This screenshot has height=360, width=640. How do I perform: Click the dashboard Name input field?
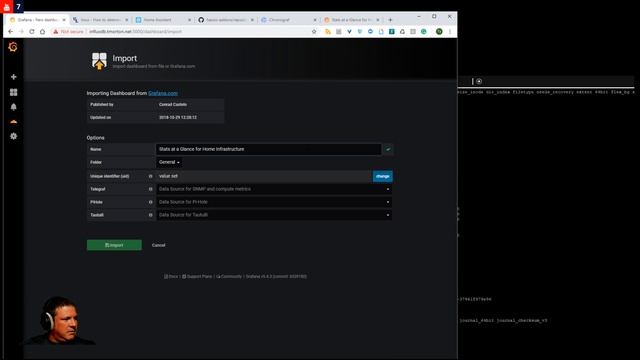(269, 149)
